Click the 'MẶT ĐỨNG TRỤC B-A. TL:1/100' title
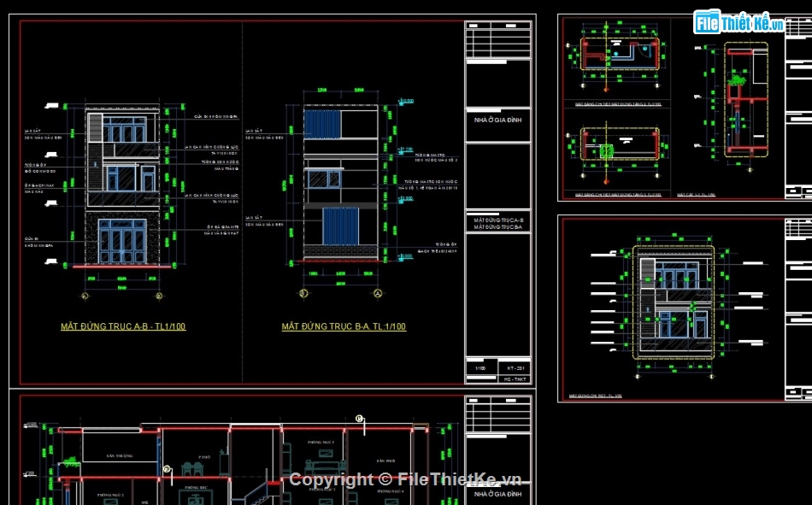The width and height of the screenshot is (812, 505). pyautogui.click(x=344, y=326)
